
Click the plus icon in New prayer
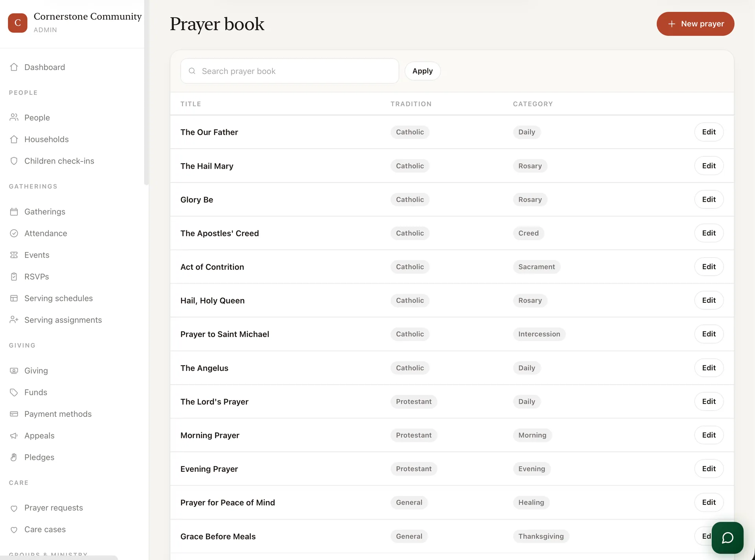click(x=672, y=24)
